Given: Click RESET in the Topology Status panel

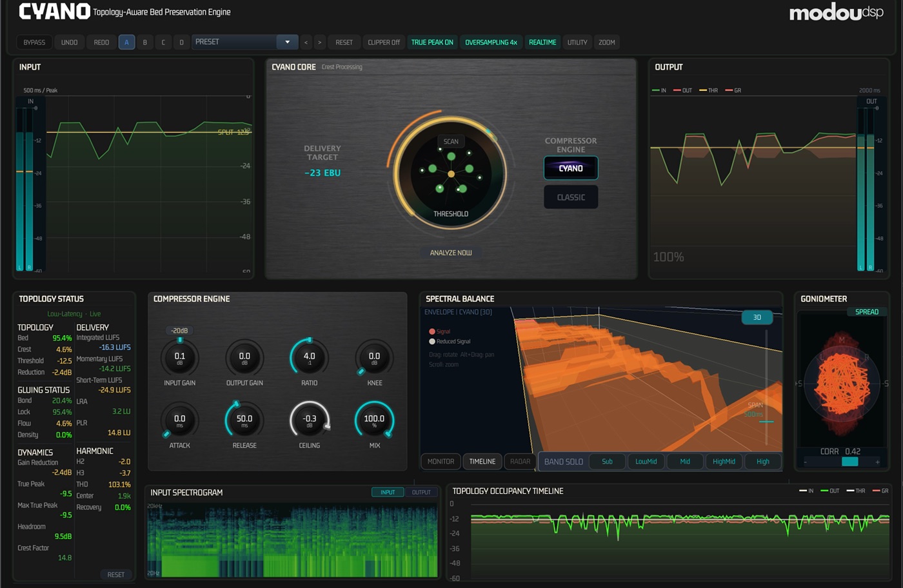Looking at the screenshot, I should point(116,574).
